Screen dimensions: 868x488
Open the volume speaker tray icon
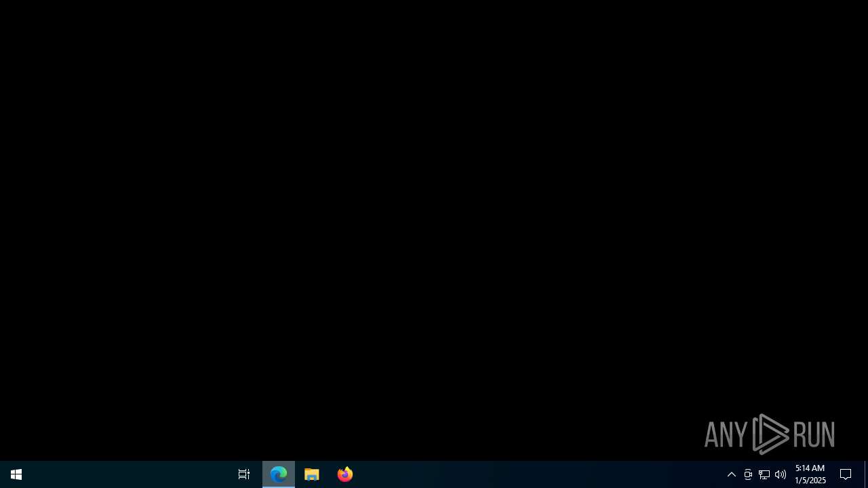(x=781, y=474)
